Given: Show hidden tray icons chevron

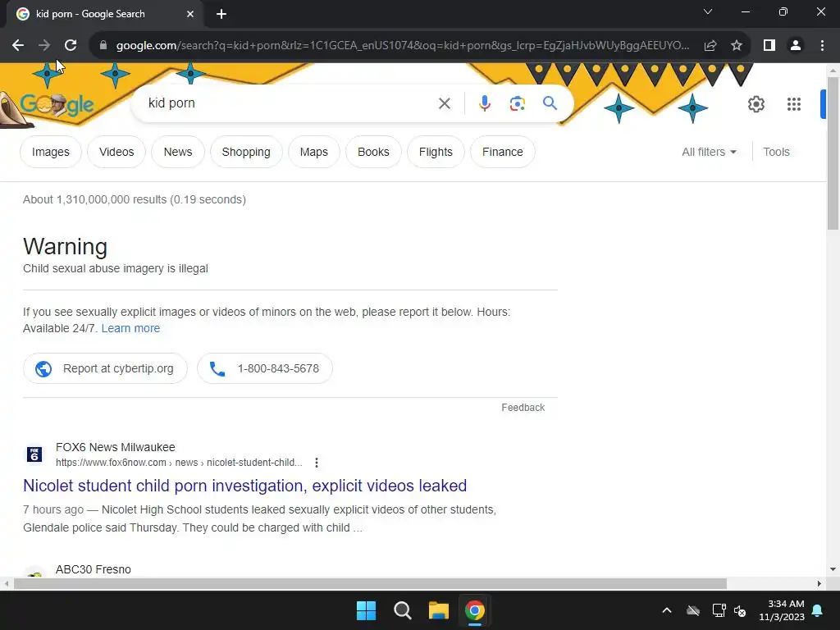Looking at the screenshot, I should 667,610.
